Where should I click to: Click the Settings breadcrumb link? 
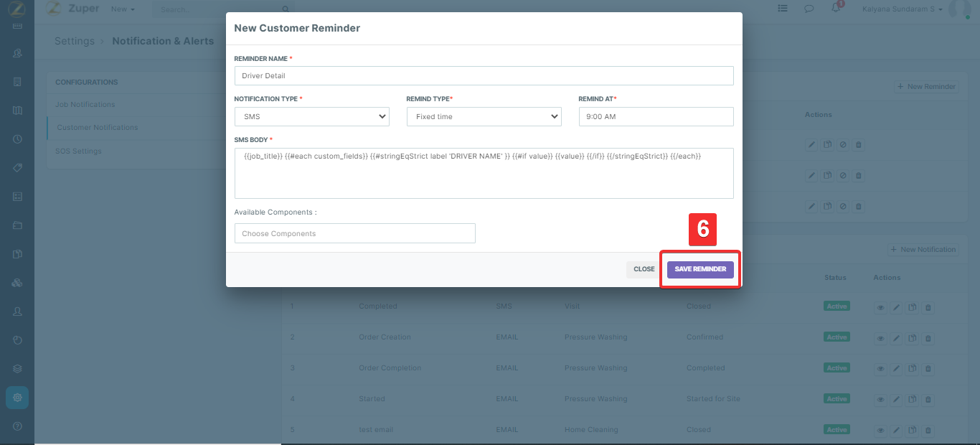coord(75,41)
